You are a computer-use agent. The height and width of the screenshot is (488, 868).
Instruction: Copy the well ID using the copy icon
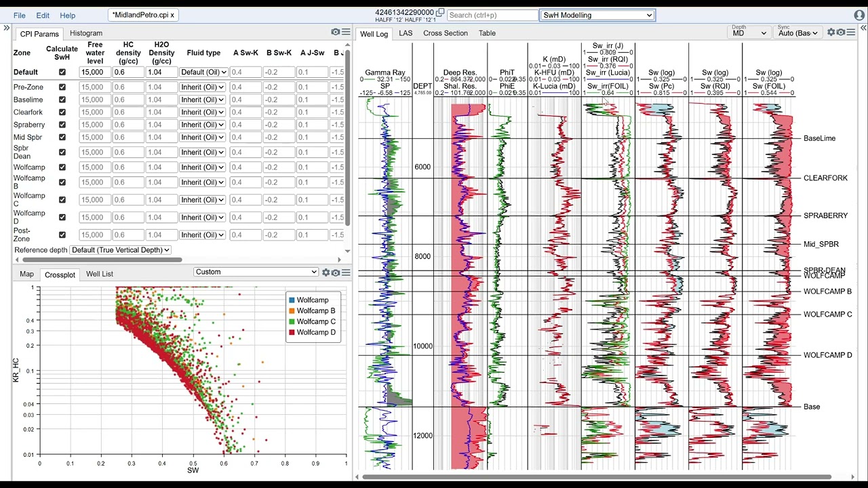[x=440, y=12]
